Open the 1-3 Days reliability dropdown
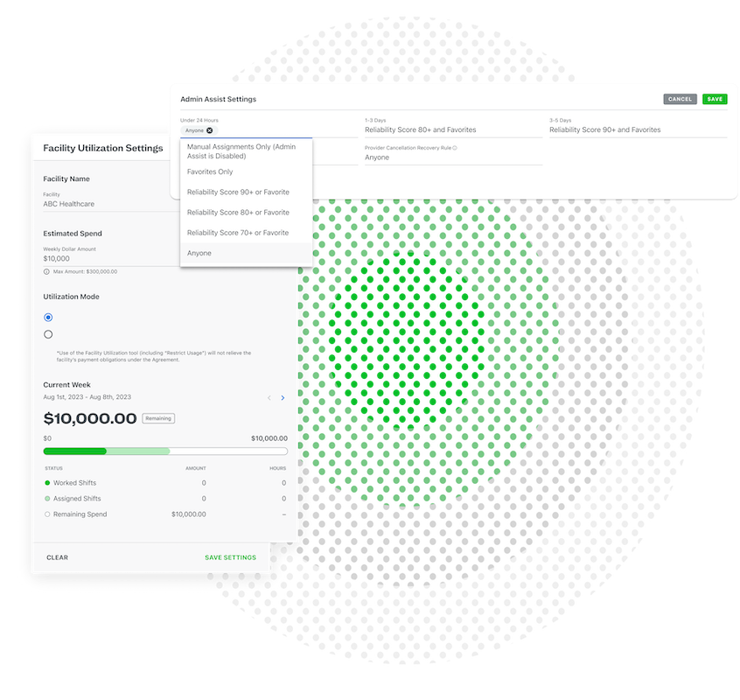 point(453,129)
